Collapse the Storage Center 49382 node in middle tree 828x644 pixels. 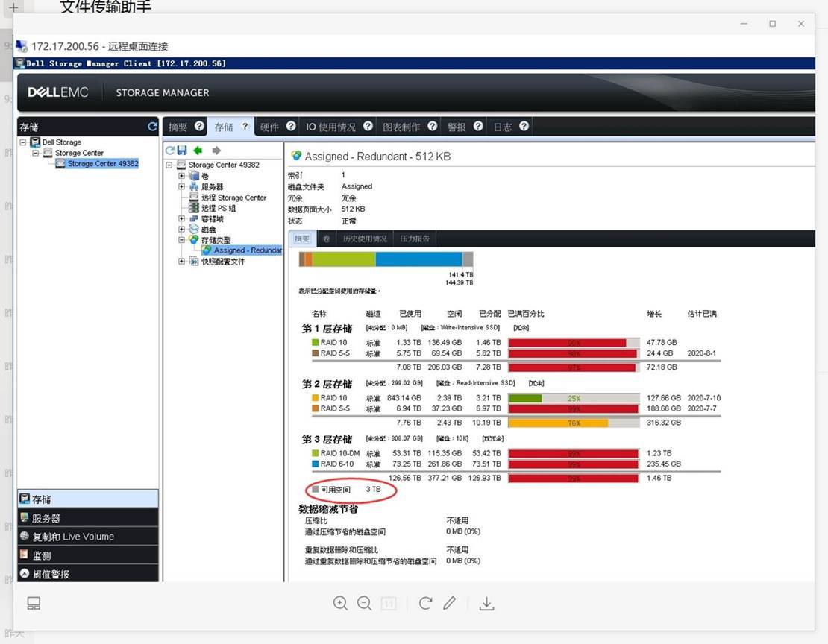pyautogui.click(x=169, y=165)
